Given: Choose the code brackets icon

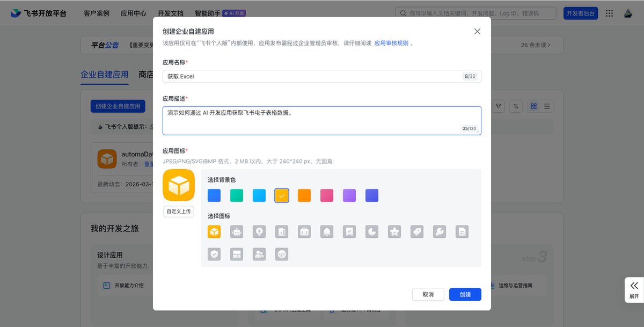Looking at the screenshot, I should click(x=282, y=254).
